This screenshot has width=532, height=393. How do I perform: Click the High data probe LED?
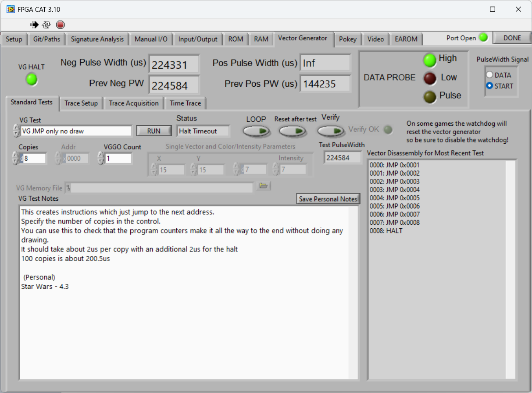[429, 60]
